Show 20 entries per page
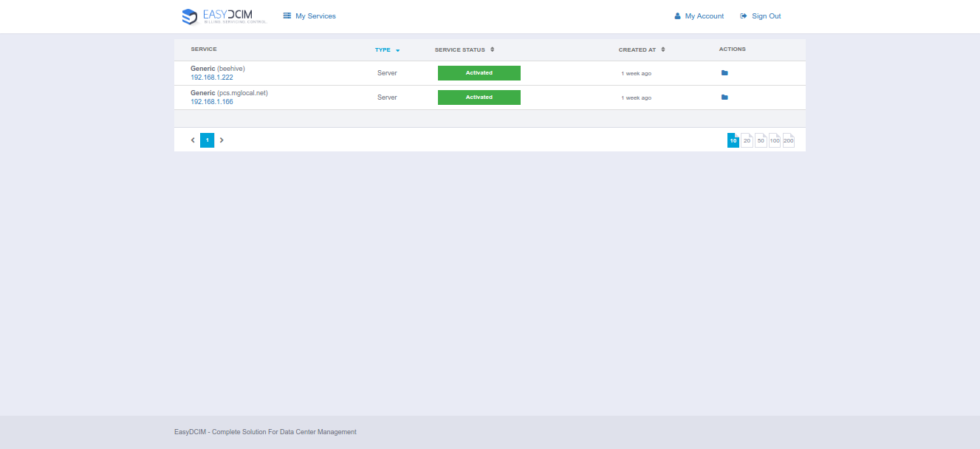The height and width of the screenshot is (449, 980). 747,140
